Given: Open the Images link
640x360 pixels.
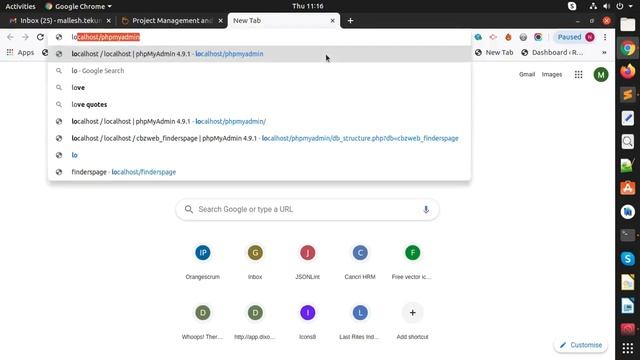Looking at the screenshot, I should point(552,74).
